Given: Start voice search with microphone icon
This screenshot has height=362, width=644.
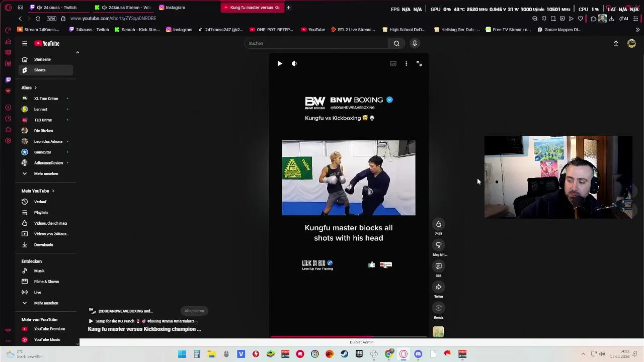Looking at the screenshot, I should pos(415,43).
